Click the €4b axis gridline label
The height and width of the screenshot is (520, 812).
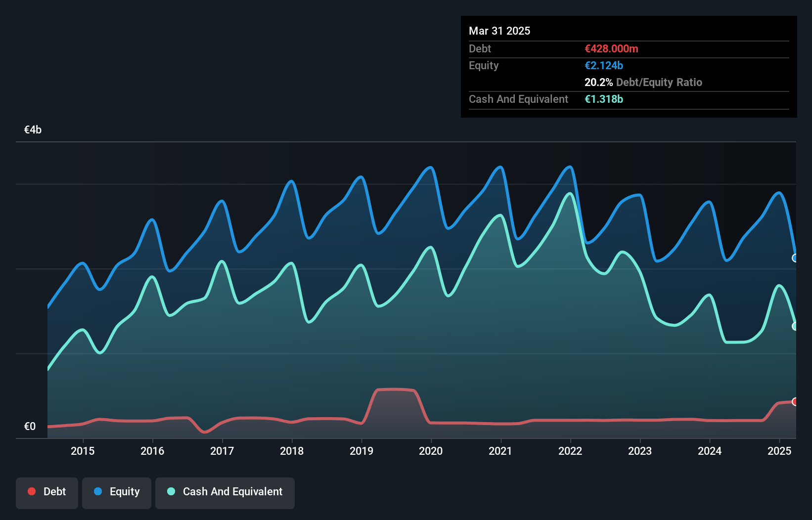[33, 129]
